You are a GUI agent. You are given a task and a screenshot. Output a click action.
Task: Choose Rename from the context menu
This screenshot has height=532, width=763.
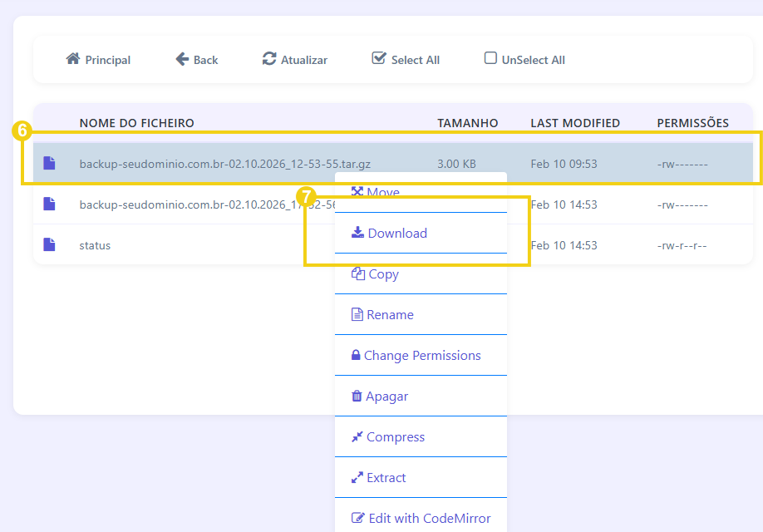(x=390, y=314)
